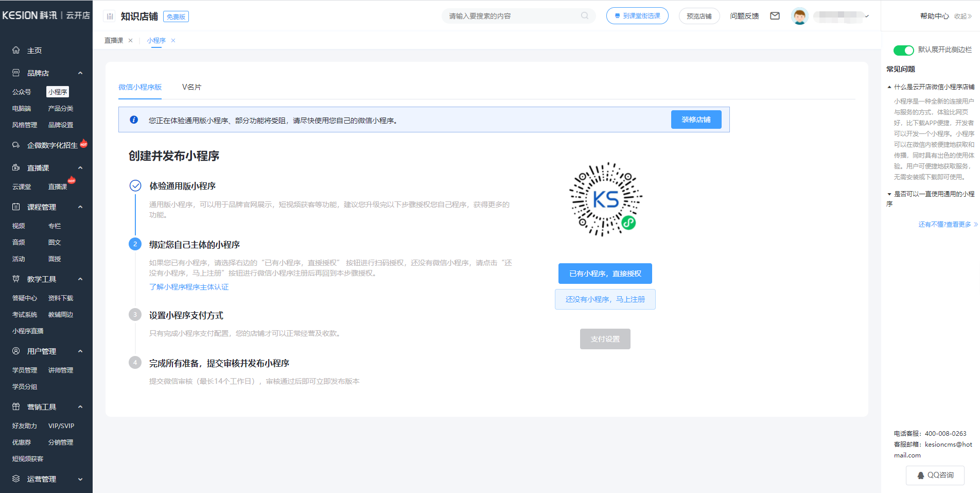
Task: Expand the 运营管理 menu chevron
Action: tap(80, 479)
